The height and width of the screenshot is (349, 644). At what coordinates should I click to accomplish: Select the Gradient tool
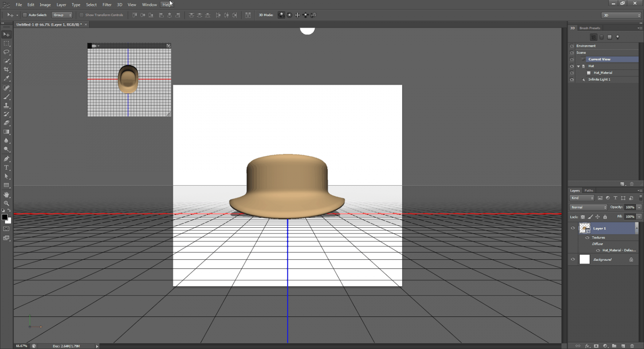6,132
